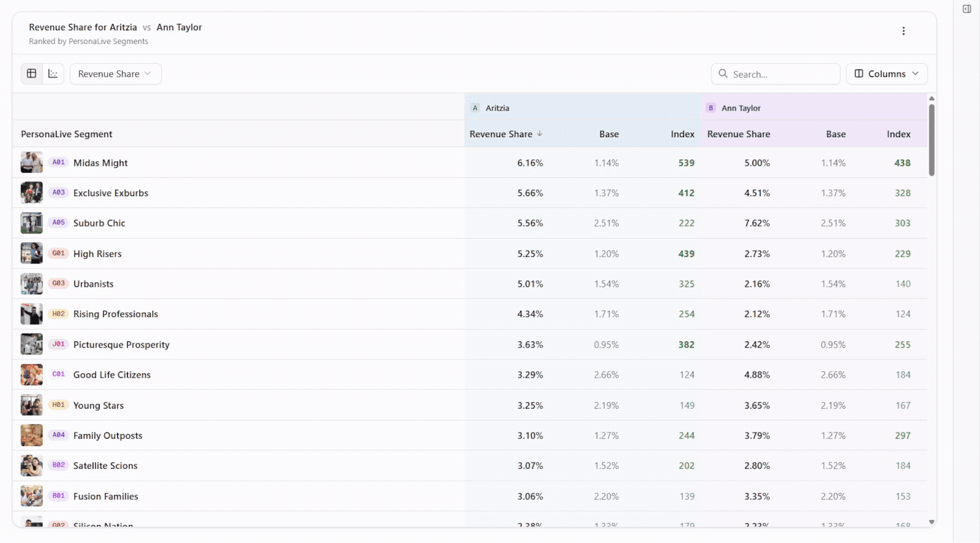
Task: Sort by the Ann Taylor Revenue Share header
Action: pos(739,134)
